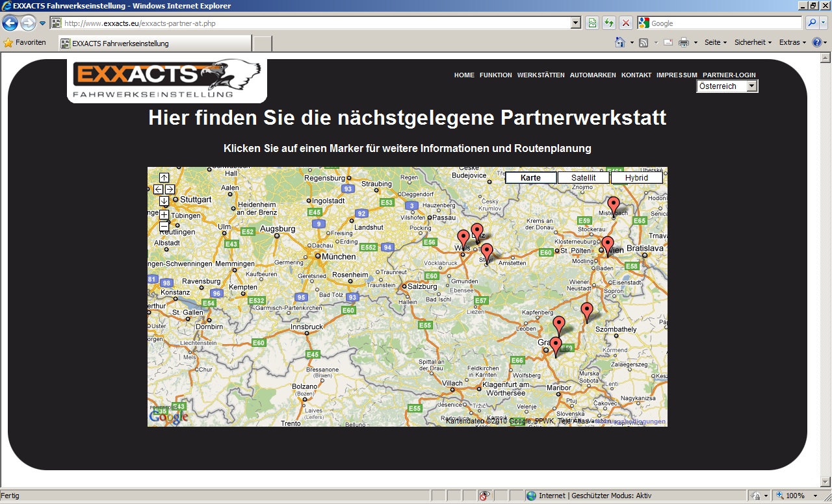
Task: Toggle the Compatibility View icon
Action: (x=592, y=23)
